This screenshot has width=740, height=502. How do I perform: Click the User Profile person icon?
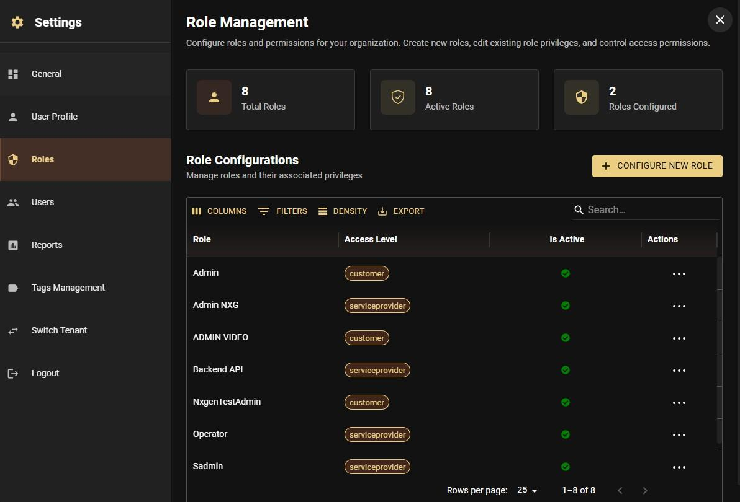[x=13, y=117]
